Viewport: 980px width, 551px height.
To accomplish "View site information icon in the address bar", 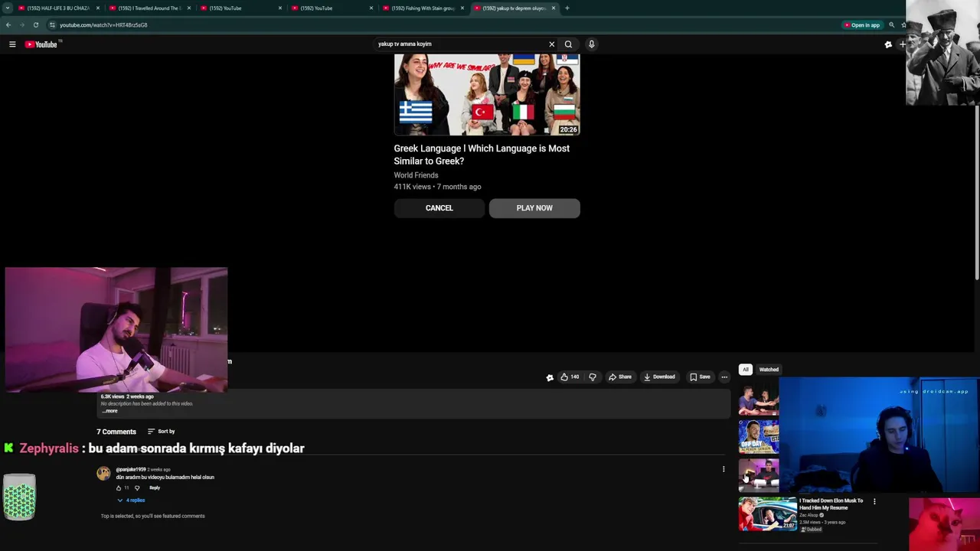I will (x=52, y=24).
